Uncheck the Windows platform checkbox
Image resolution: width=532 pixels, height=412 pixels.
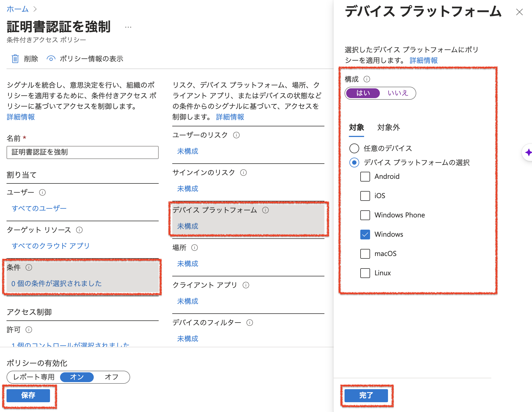click(365, 235)
